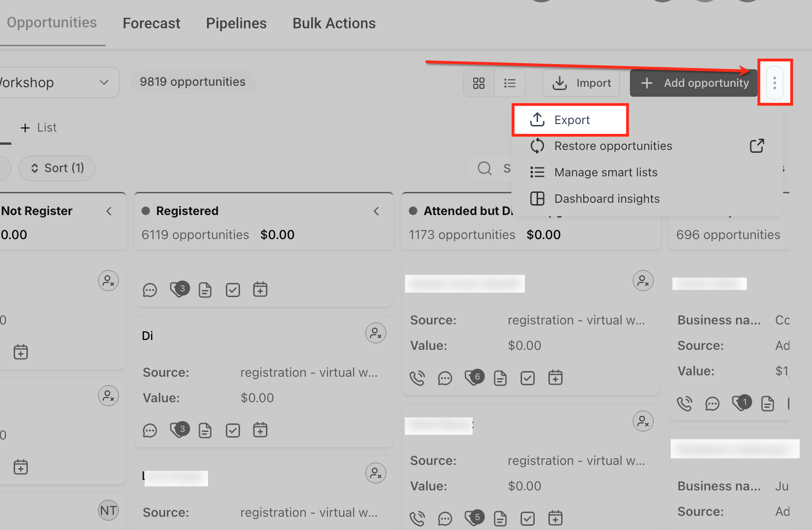Click phone icon on card with tag badge 5
The height and width of the screenshot is (530, 812).
(417, 519)
